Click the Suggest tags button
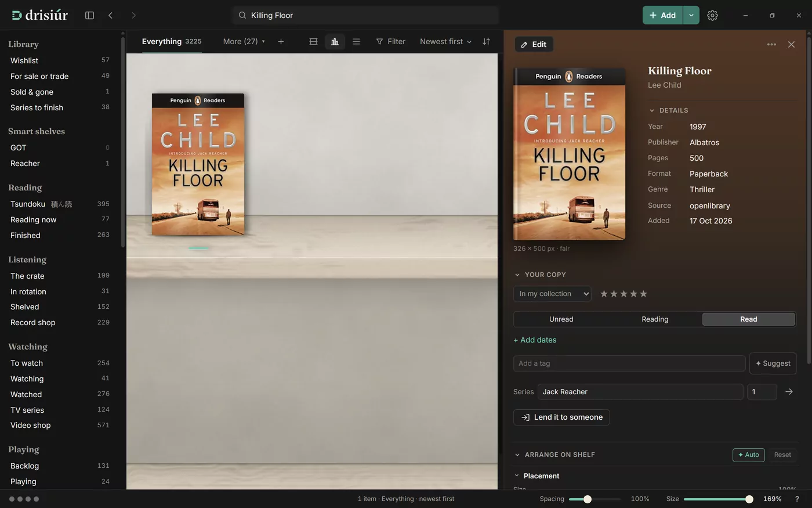This screenshot has width=812, height=508. (x=773, y=363)
